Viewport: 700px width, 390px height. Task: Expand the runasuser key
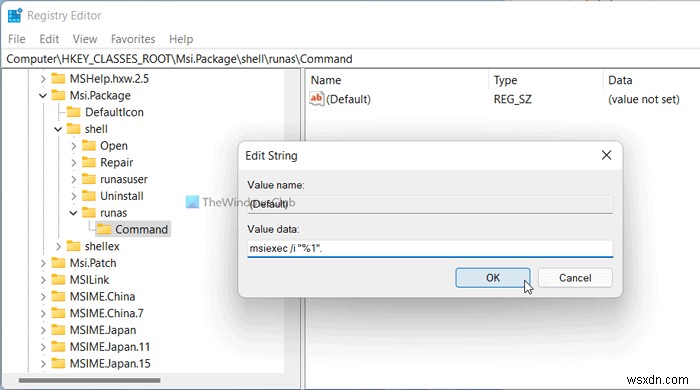(74, 179)
